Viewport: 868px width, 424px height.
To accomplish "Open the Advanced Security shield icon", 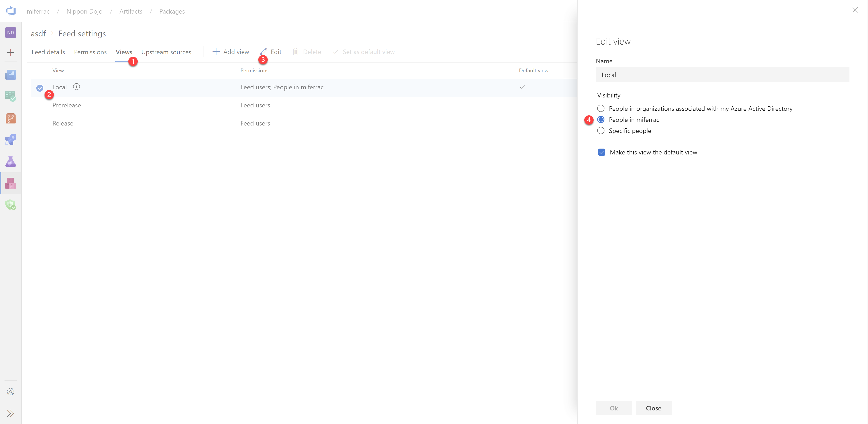I will [x=10, y=205].
